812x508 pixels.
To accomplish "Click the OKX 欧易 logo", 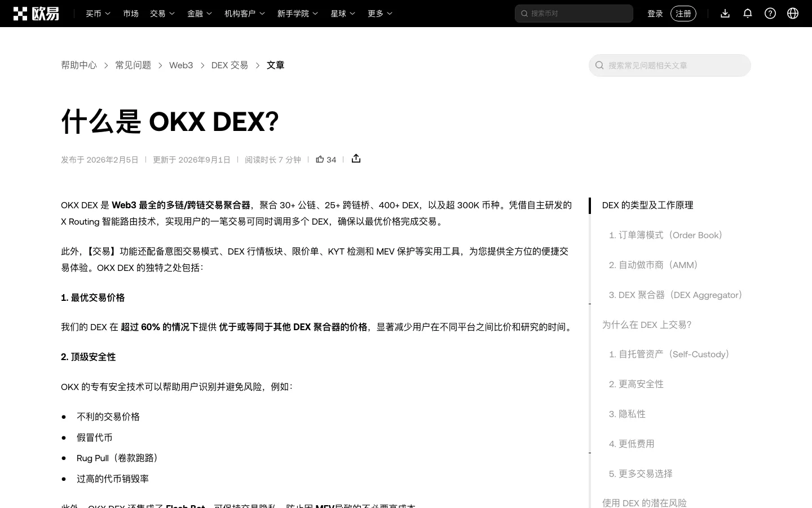I will 36,14.
